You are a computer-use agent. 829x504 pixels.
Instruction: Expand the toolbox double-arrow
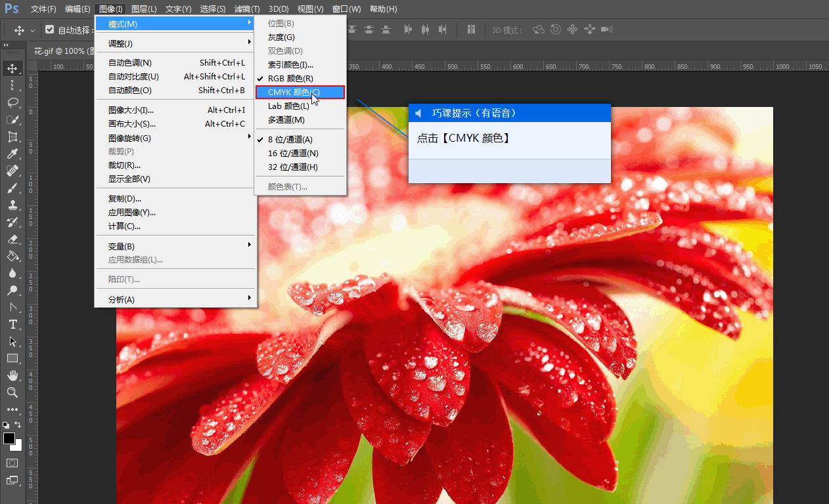point(7,45)
